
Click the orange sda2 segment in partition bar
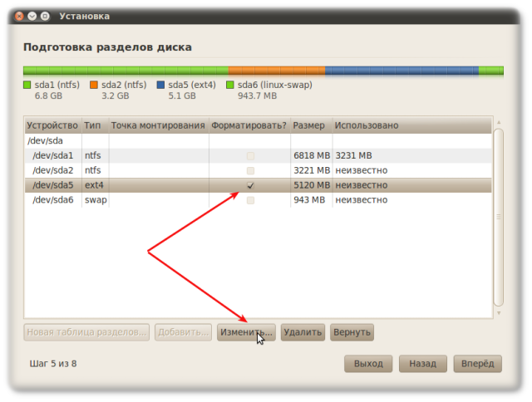tap(276, 71)
